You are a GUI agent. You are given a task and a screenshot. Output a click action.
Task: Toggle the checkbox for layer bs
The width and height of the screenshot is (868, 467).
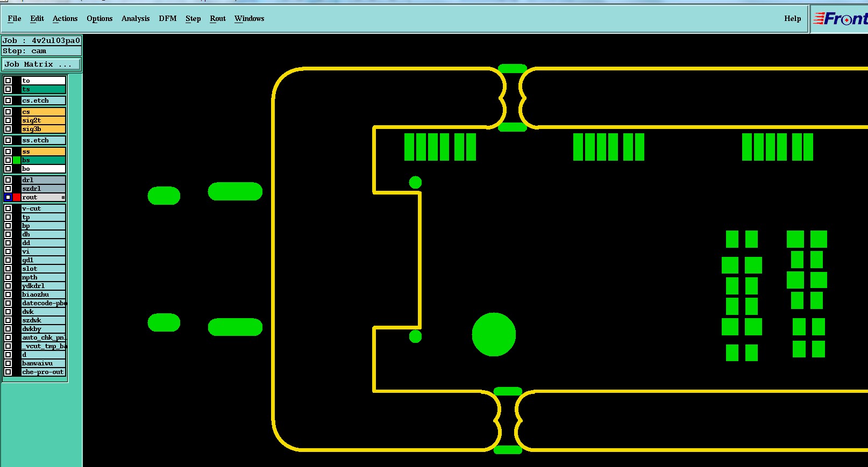click(x=8, y=160)
